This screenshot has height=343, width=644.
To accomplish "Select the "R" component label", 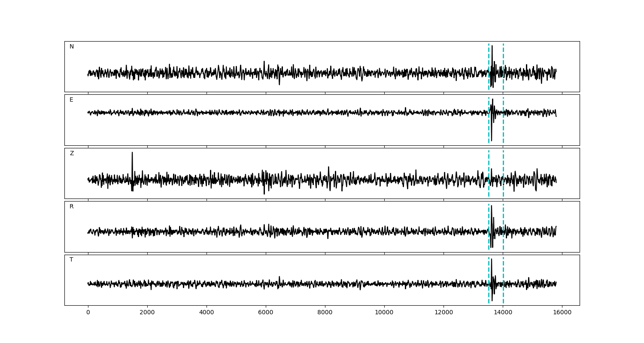I will 72,207.
